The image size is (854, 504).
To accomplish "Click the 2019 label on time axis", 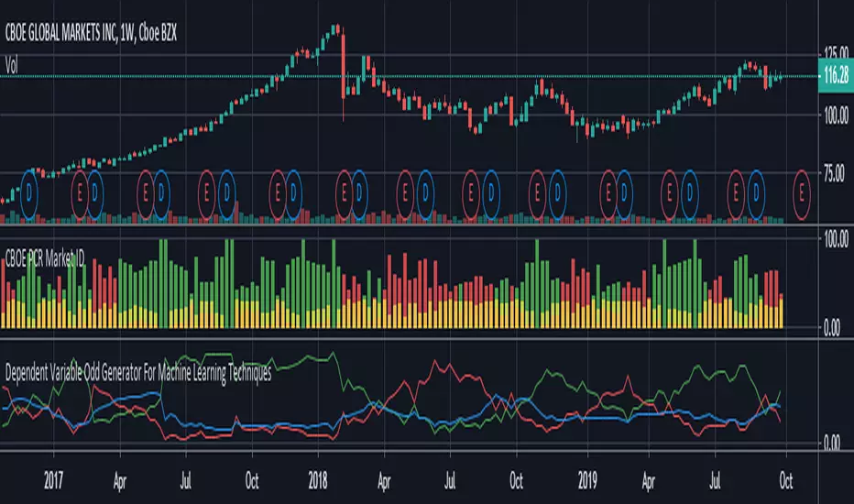I will 587,480.
